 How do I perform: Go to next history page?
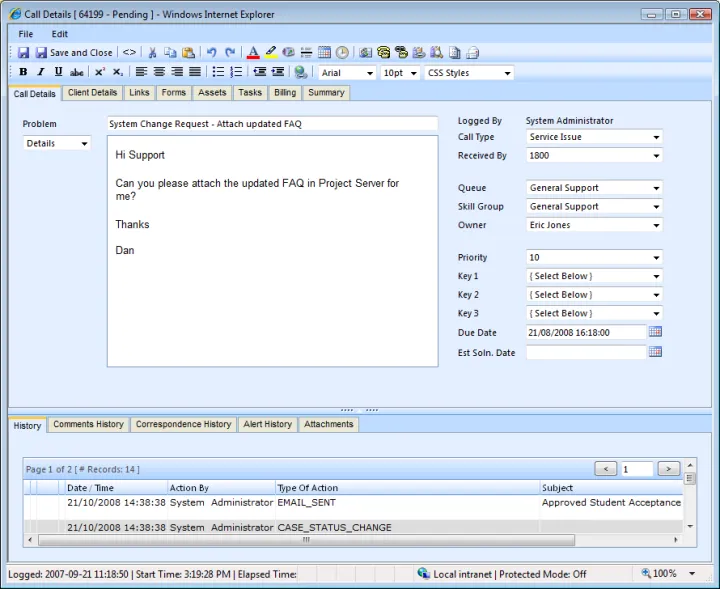coord(668,468)
